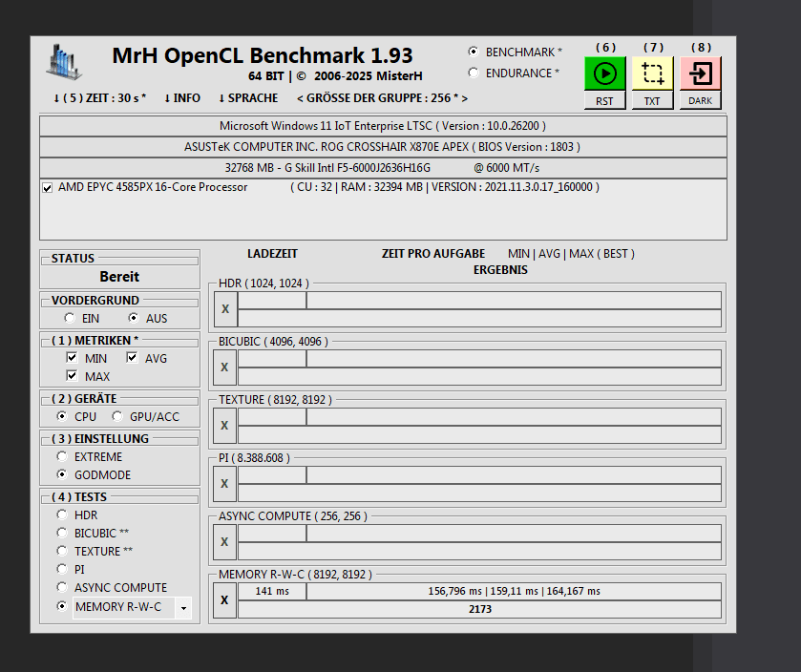Select CPU as device
Image resolution: width=801 pixels, height=672 pixels.
click(x=62, y=416)
